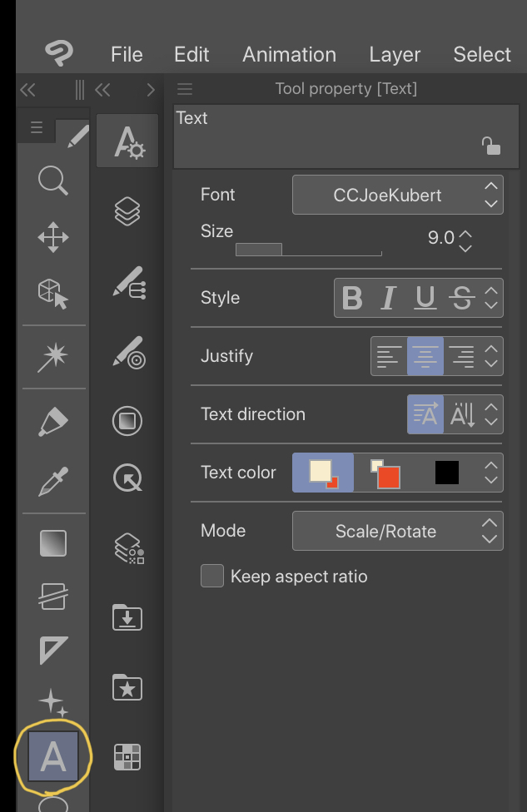Select the Gradient tool

(53, 543)
